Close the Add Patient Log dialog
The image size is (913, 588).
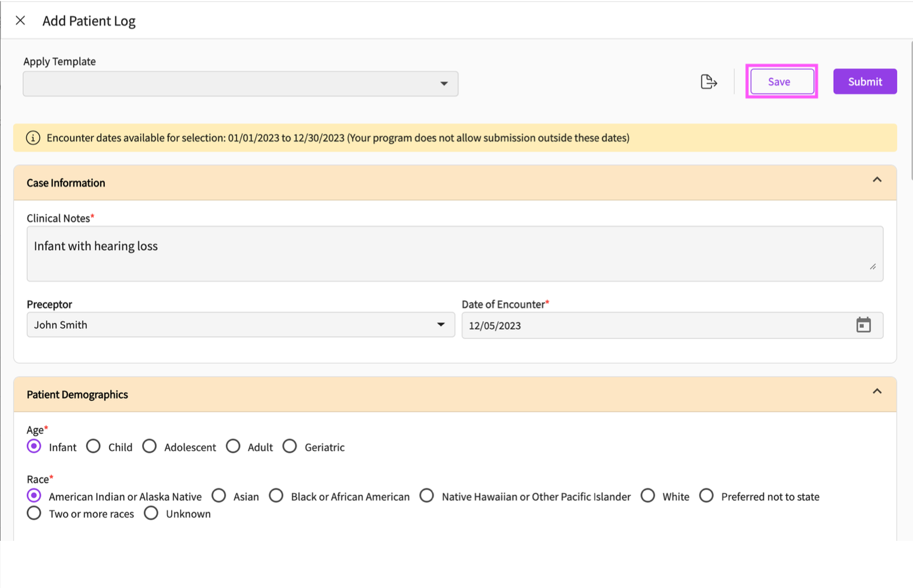pyautogui.click(x=20, y=20)
